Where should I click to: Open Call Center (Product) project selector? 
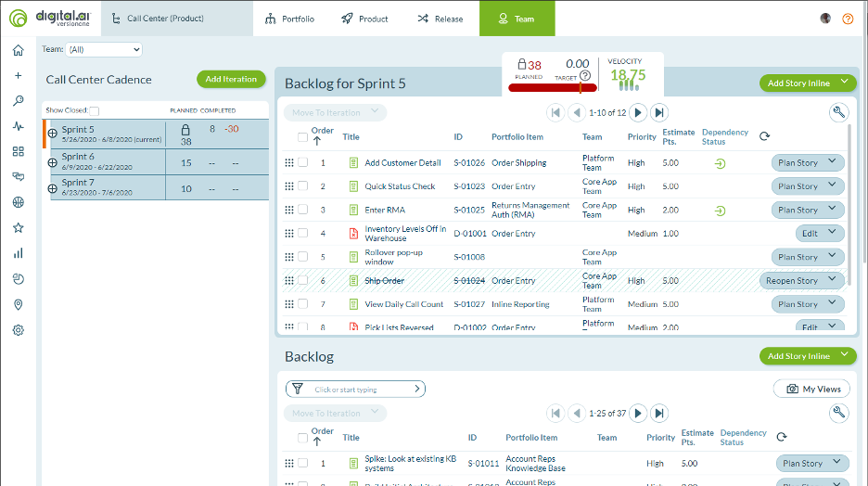pyautogui.click(x=176, y=19)
